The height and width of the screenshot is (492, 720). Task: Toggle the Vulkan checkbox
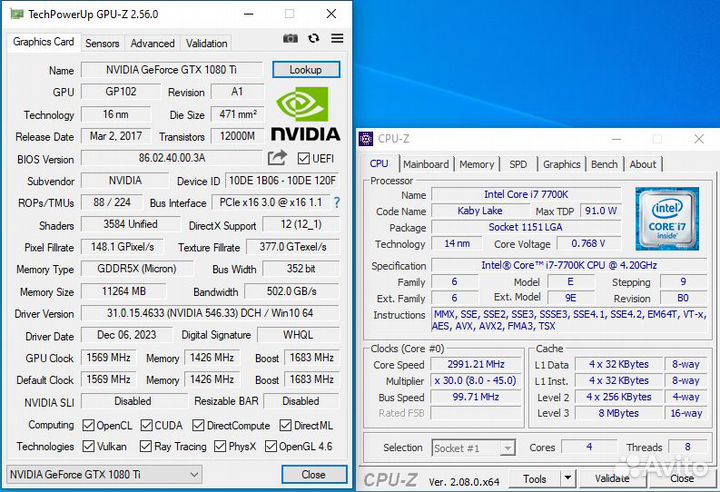click(88, 446)
